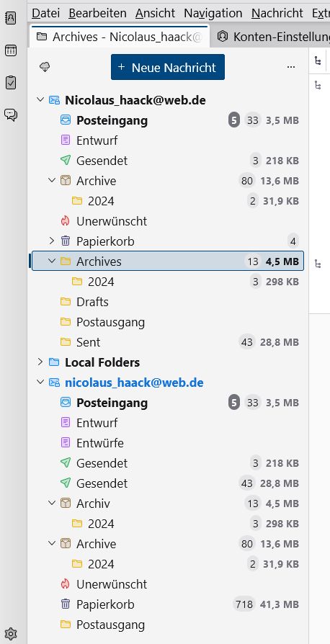Image resolution: width=330 pixels, height=644 pixels.
Task: Open the folder pane options three-dot menu
Action: coord(291,67)
